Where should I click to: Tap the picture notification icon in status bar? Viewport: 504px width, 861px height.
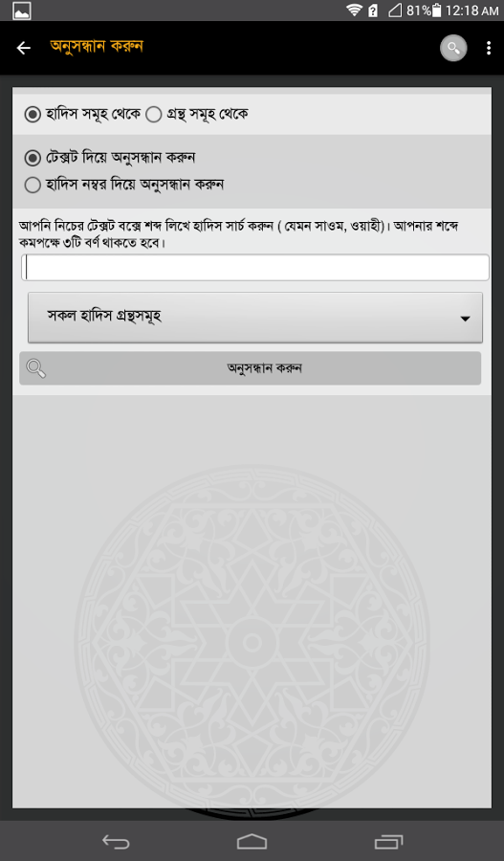(x=22, y=11)
